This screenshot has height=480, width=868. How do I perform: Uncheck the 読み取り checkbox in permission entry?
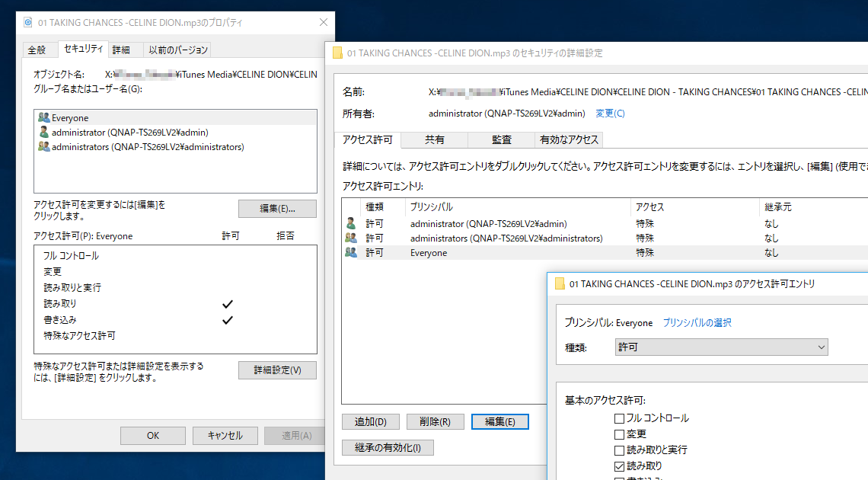[620, 466]
